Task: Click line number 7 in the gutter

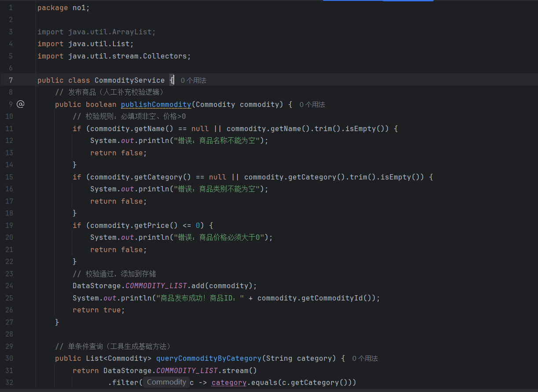Action: (x=11, y=80)
